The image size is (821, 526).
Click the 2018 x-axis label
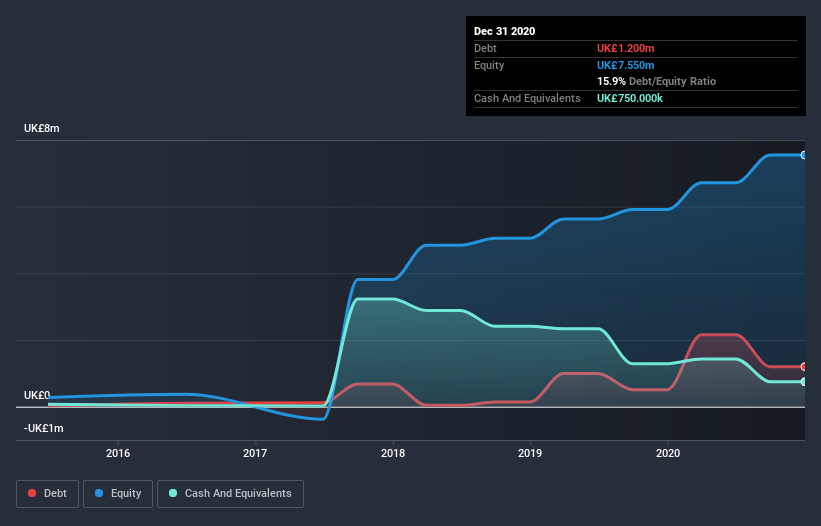pyautogui.click(x=393, y=453)
